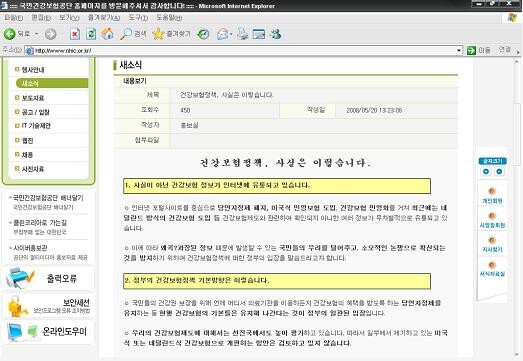Go to the Home page
523x361 pixels.
pos(107,34)
